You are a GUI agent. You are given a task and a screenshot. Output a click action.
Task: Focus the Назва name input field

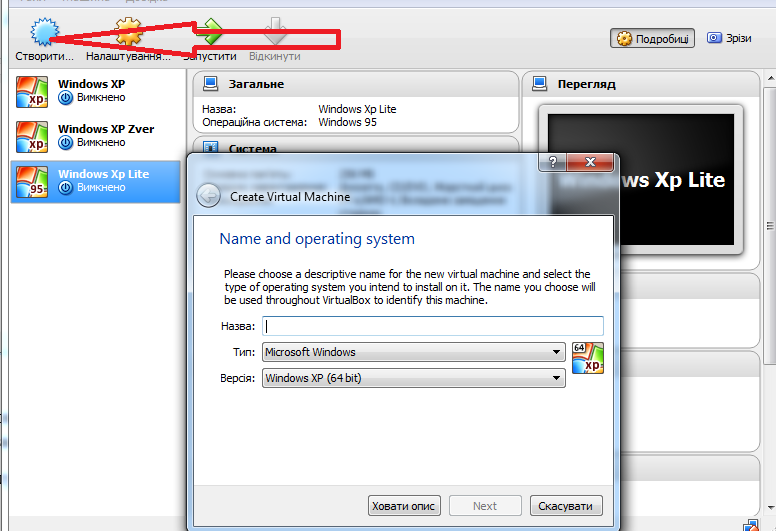(x=433, y=326)
